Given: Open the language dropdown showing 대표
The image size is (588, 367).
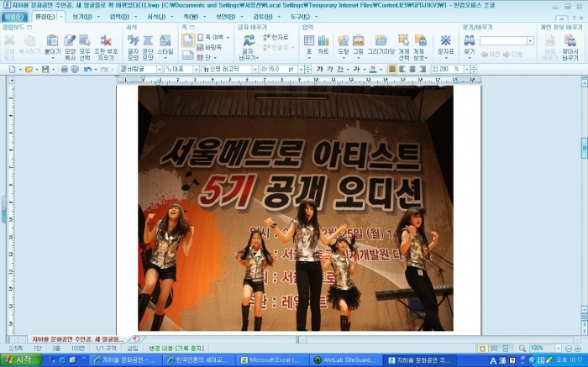Looking at the screenshot, I should point(196,70).
